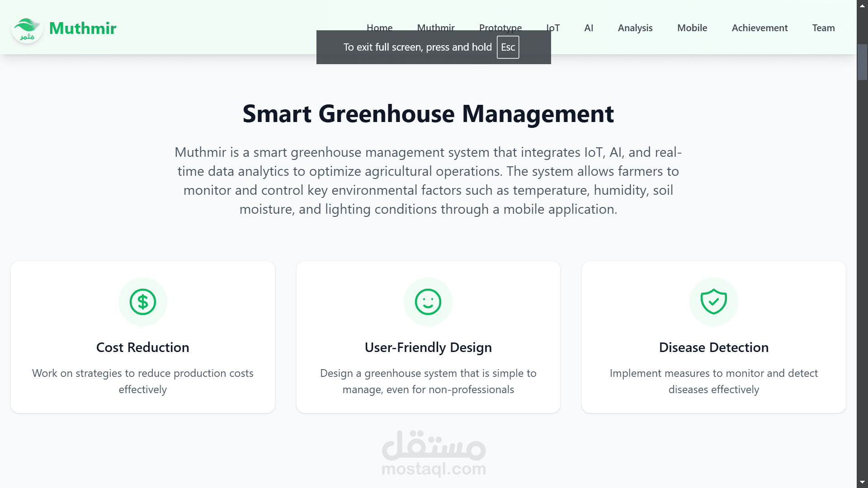Click the dollar sign Cost Reduction icon
This screenshot has height=488, width=868.
click(142, 302)
